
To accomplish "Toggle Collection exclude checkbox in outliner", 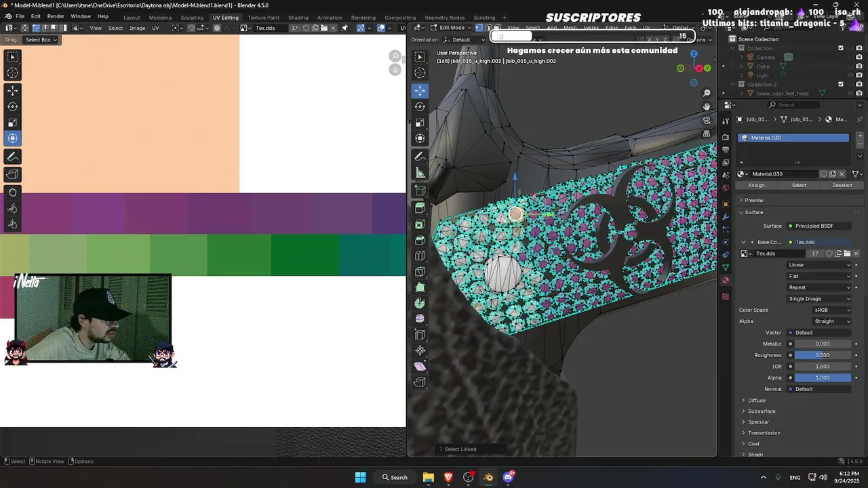I will [x=841, y=48].
